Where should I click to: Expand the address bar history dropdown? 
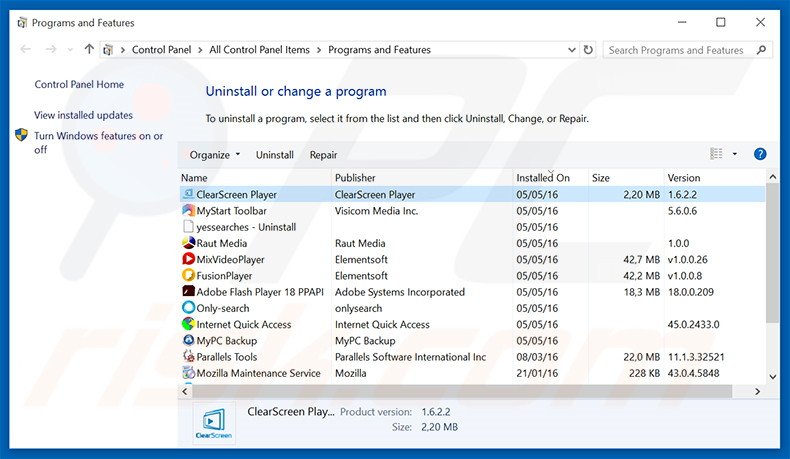[571, 50]
